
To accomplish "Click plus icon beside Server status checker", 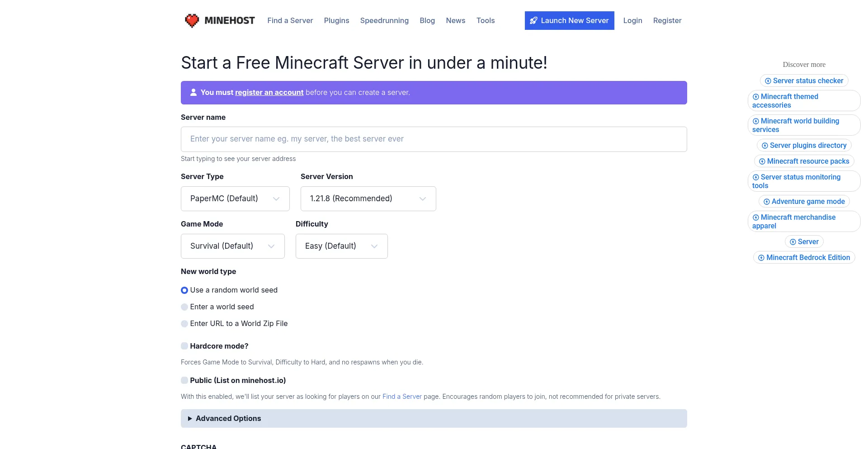I will (768, 81).
